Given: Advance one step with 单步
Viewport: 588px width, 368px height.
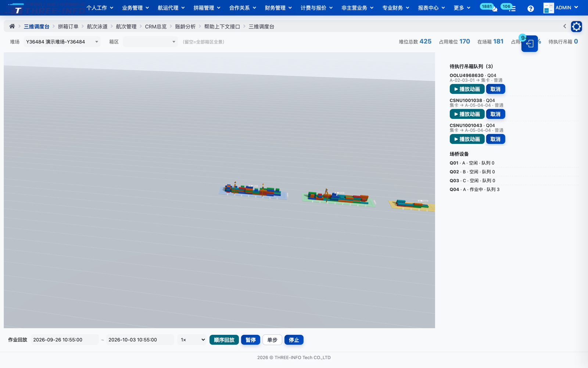Looking at the screenshot, I should point(272,340).
